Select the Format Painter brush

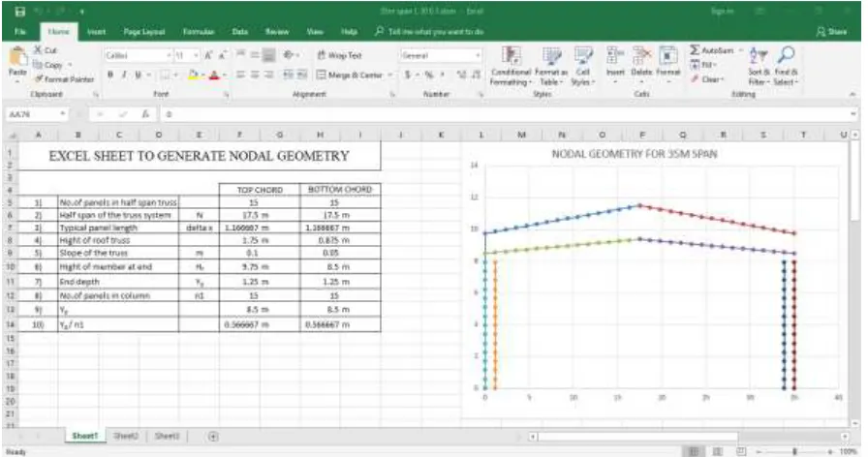(39, 79)
